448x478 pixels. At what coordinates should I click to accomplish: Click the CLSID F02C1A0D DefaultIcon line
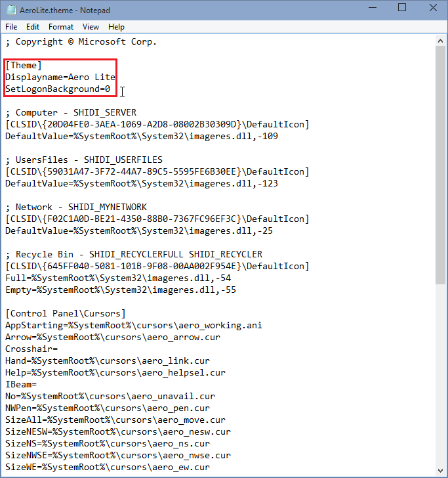[x=157, y=219]
